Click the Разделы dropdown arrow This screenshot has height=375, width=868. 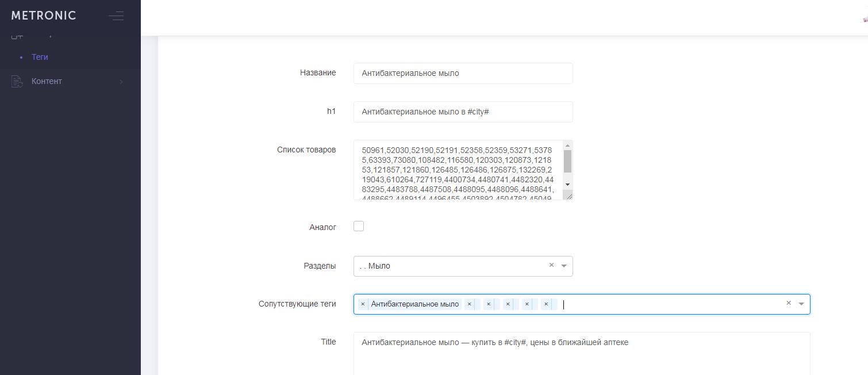coord(564,266)
